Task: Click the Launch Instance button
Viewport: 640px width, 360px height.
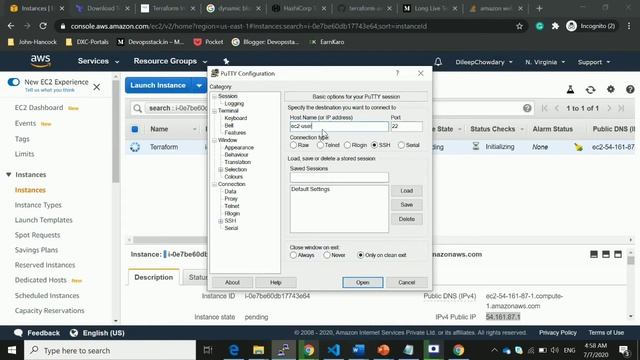Action: (x=158, y=85)
